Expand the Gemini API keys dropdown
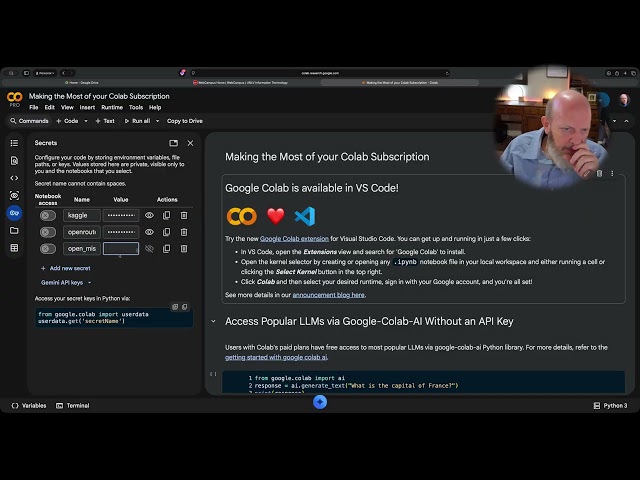The image size is (640, 480). [x=66, y=282]
